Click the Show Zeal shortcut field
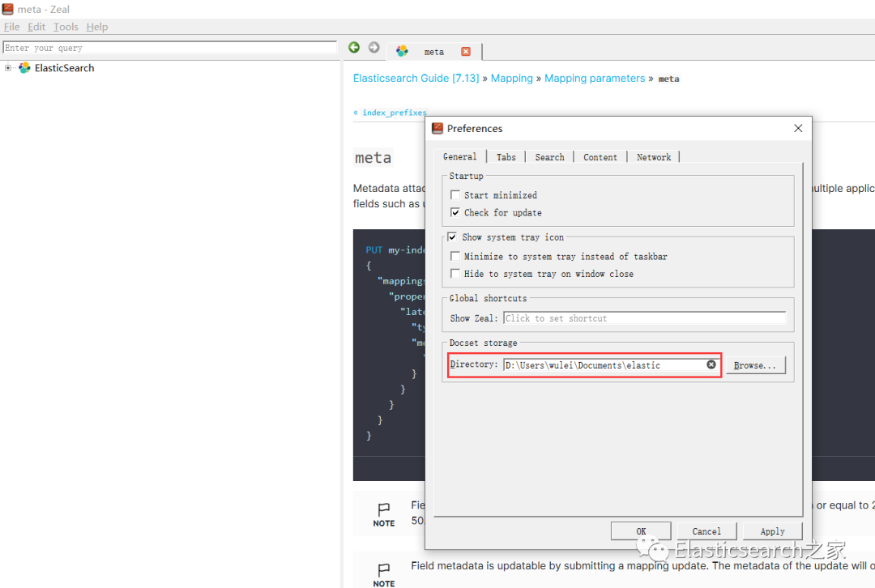The image size is (875, 588). pos(645,318)
